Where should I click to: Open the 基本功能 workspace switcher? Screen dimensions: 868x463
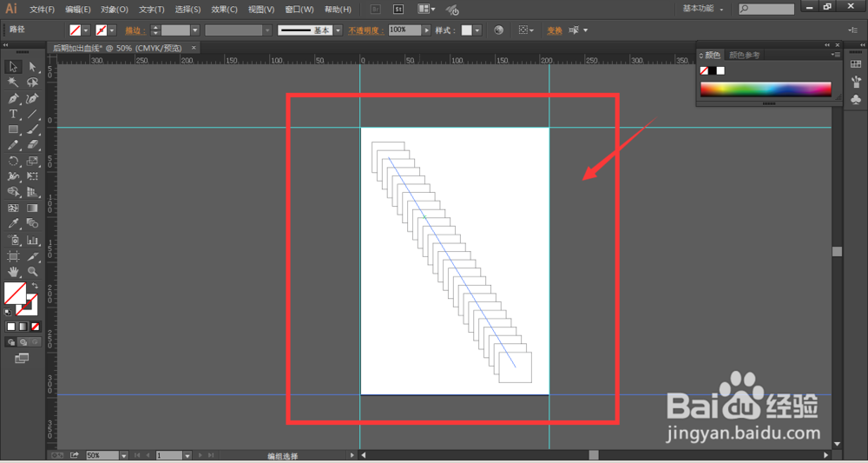703,9
